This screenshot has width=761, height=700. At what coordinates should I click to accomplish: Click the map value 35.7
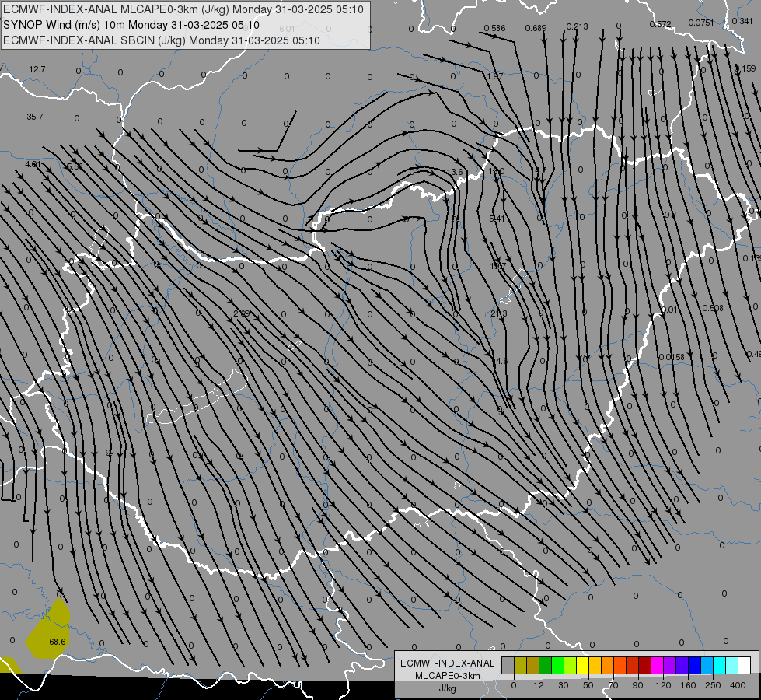(x=35, y=117)
